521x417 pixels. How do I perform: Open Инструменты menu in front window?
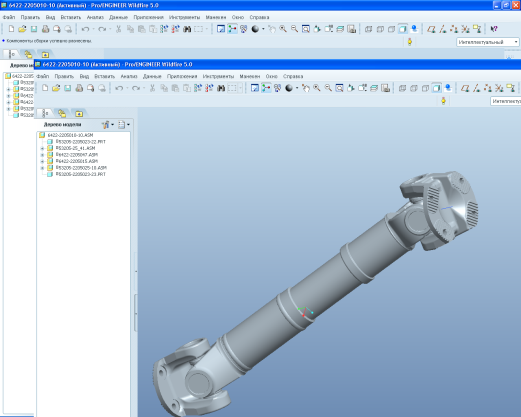pos(218,76)
